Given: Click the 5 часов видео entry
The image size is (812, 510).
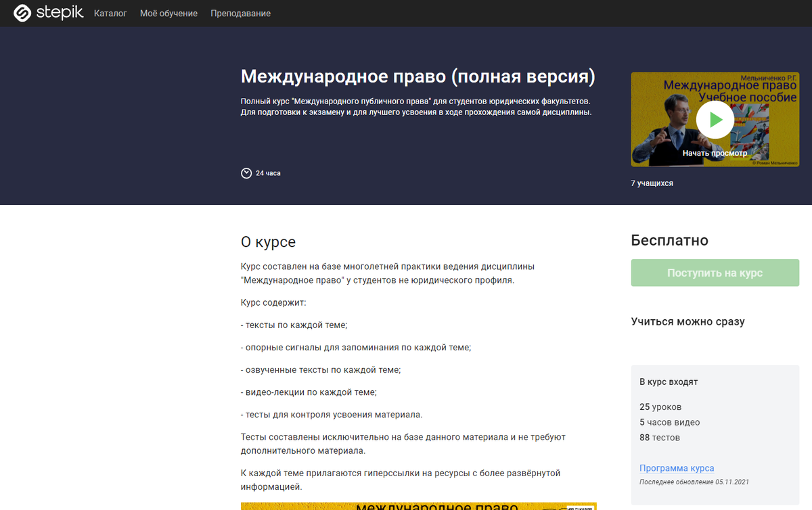Looking at the screenshot, I should (670, 422).
